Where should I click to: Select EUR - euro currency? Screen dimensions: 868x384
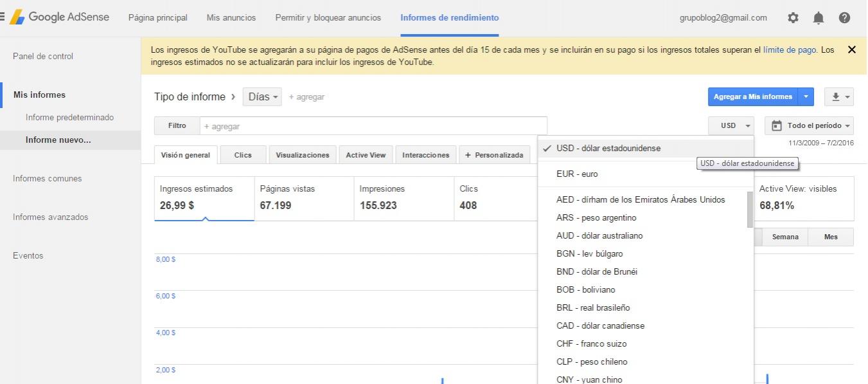(x=646, y=174)
